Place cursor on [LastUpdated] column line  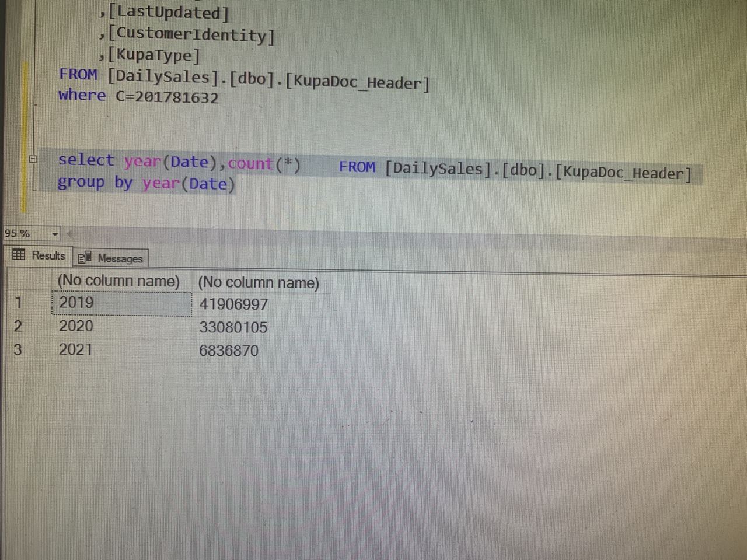pyautogui.click(x=164, y=13)
